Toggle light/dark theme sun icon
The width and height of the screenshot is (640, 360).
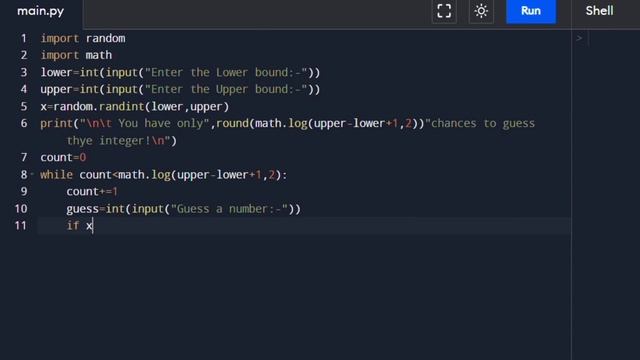481,11
